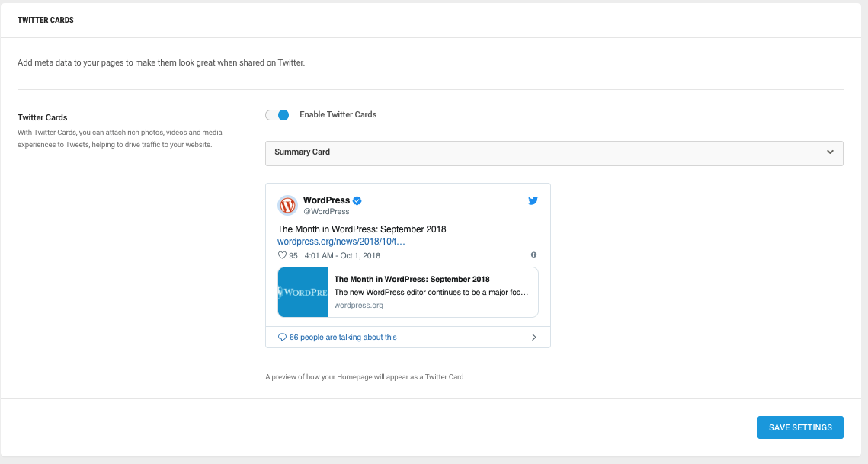This screenshot has height=464, width=868.
Task: Toggle the Enable Twitter Cards switch
Action: click(277, 114)
